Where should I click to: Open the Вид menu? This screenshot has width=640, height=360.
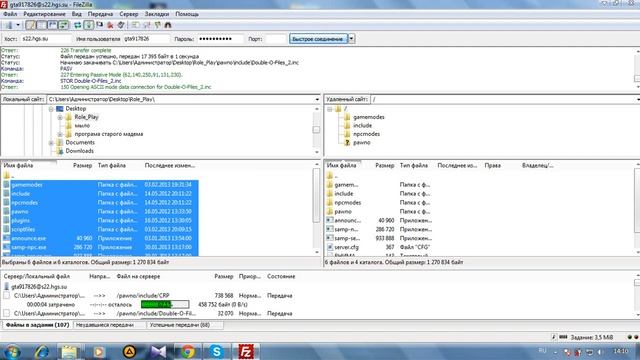coord(76,14)
